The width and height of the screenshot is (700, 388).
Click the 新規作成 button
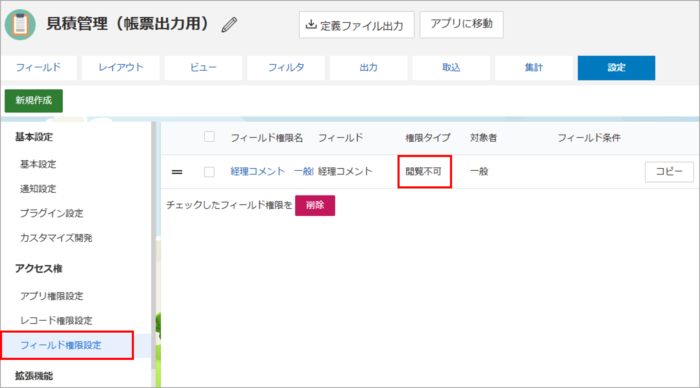(x=34, y=100)
